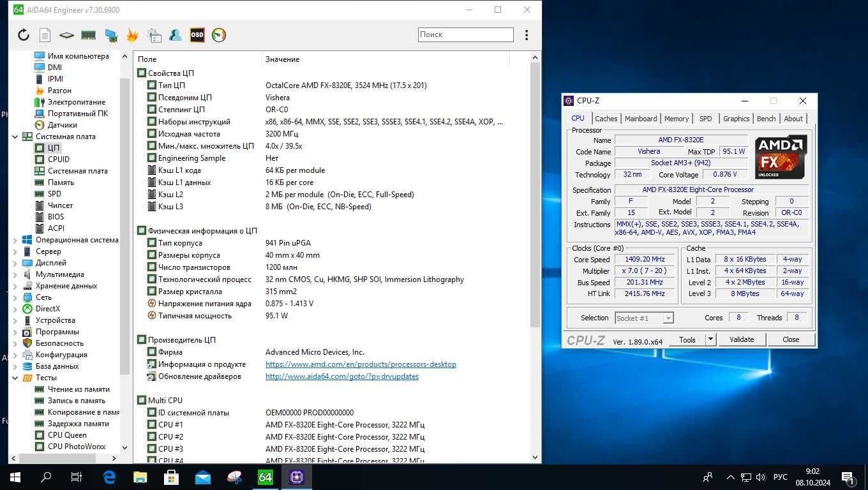Image resolution: width=868 pixels, height=490 pixels.
Task: Select Память in the tree
Action: pos(61,182)
